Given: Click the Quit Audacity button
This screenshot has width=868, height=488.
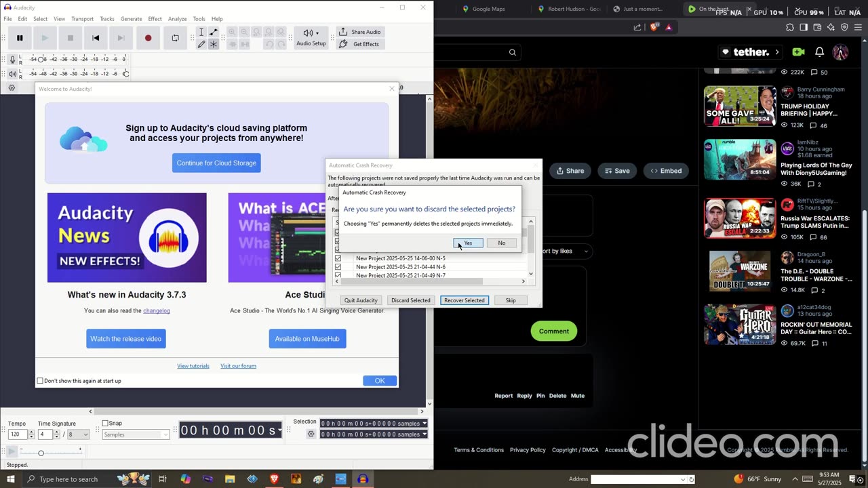Looking at the screenshot, I should [361, 300].
